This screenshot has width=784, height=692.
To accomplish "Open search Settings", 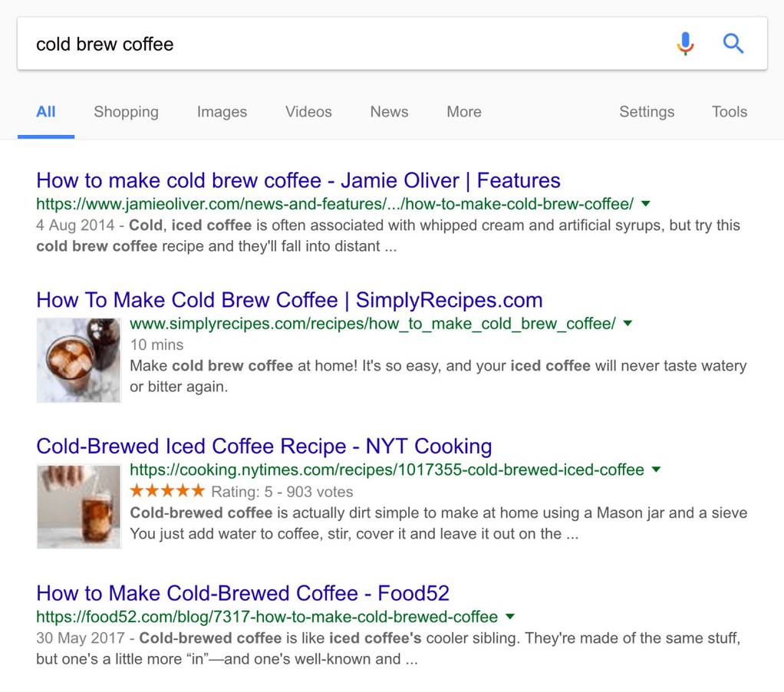I will tap(647, 111).
